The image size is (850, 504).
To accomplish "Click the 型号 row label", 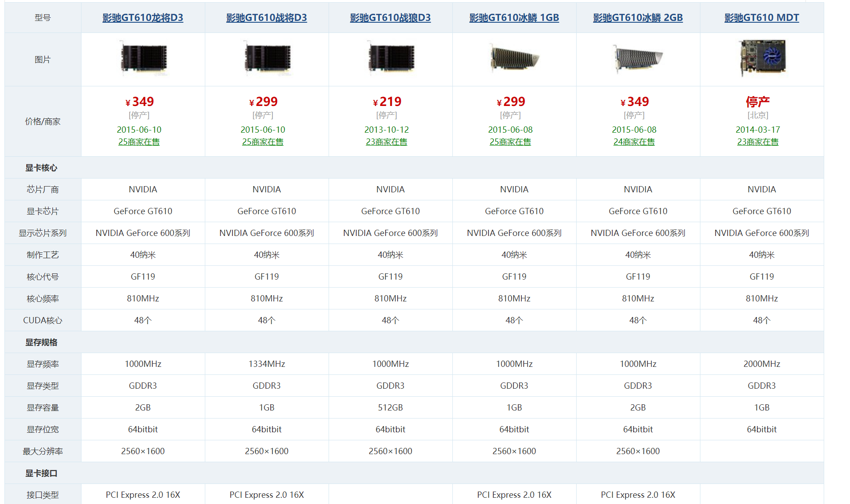I will pos(43,18).
